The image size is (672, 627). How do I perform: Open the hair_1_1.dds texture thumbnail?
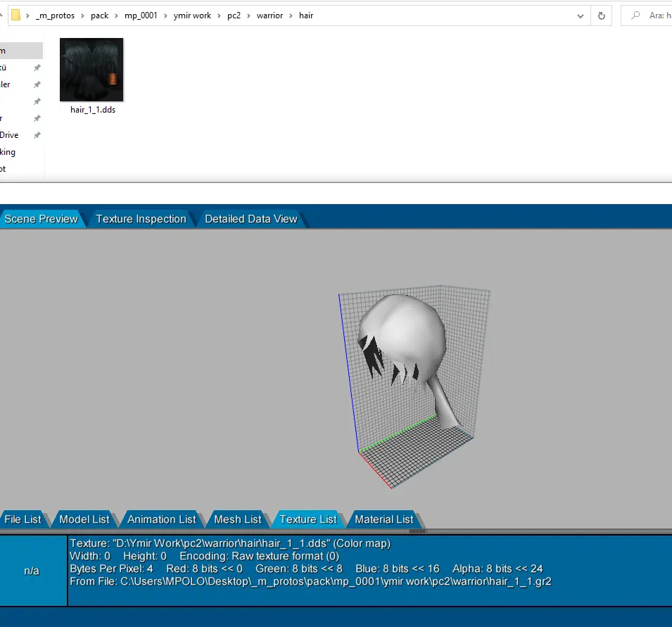91,70
